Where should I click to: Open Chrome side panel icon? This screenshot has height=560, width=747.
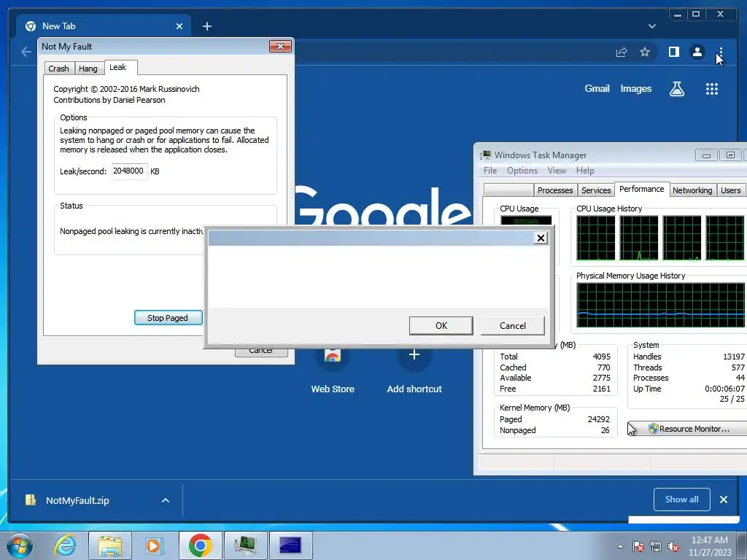[673, 52]
